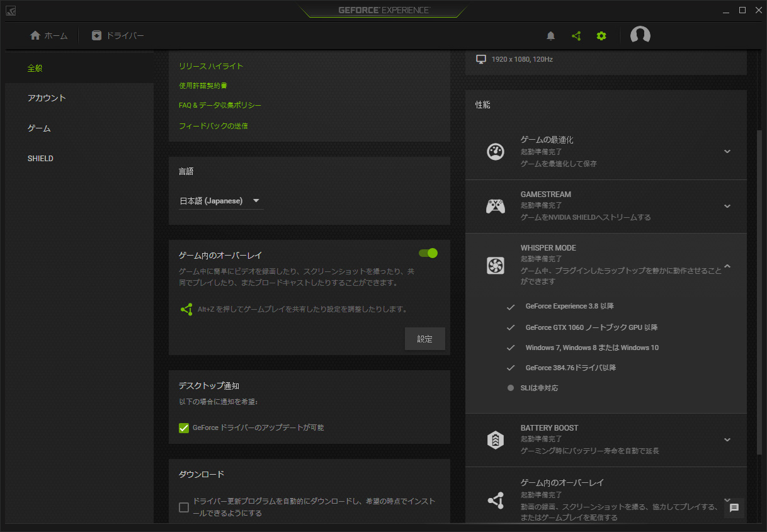Click the 性能 heading
767x532 pixels.
coord(482,105)
